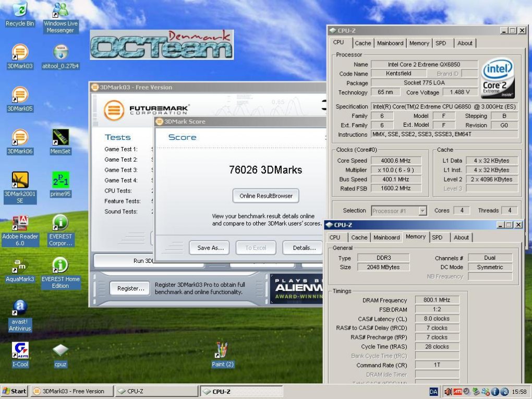Launch Windows Live Messenger from desktop
The width and height of the screenshot is (532, 399).
coord(61,17)
